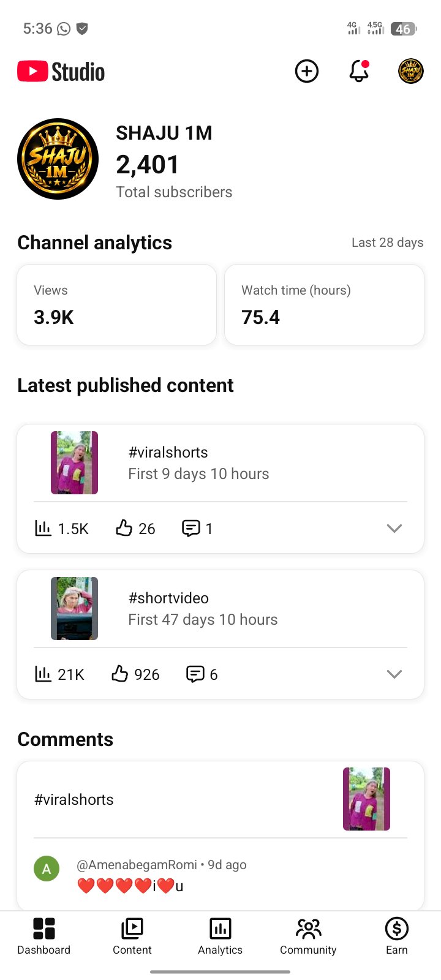Select the Dashboard tab
The image size is (441, 980).
point(44,937)
